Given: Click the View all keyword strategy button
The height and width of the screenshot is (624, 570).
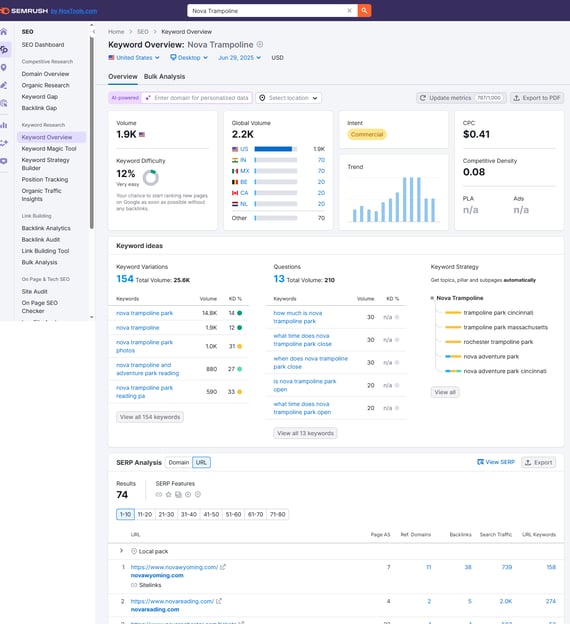Looking at the screenshot, I should coord(445,392).
